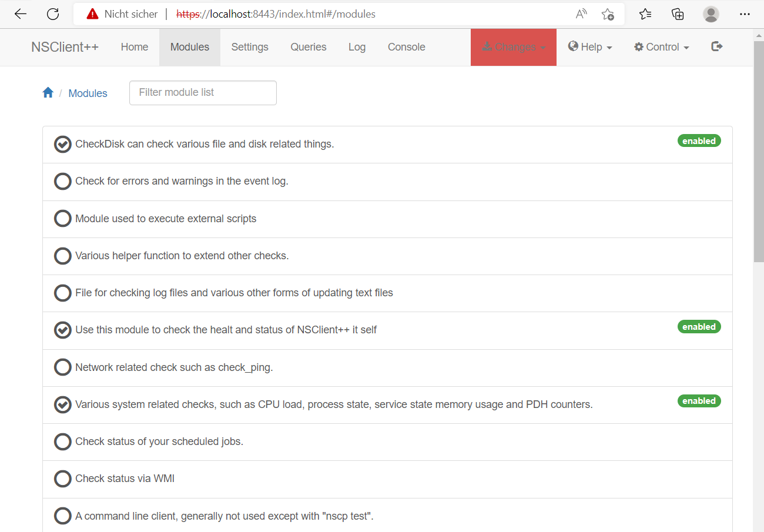Image resolution: width=764 pixels, height=532 pixels.
Task: Toggle the CPU load system checks module
Action: [63, 404]
